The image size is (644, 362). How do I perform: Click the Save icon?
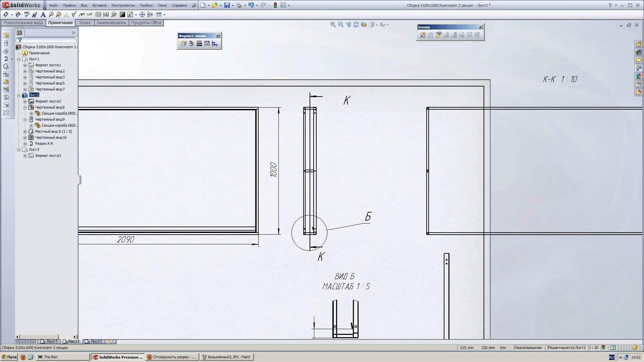coord(227,5)
